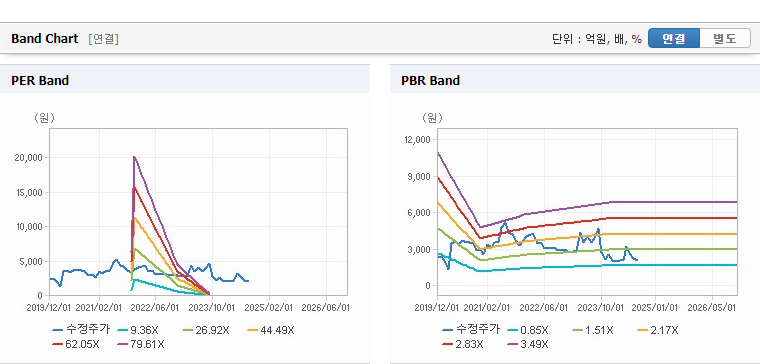Toggle the 26.92X legend entry

click(206, 331)
